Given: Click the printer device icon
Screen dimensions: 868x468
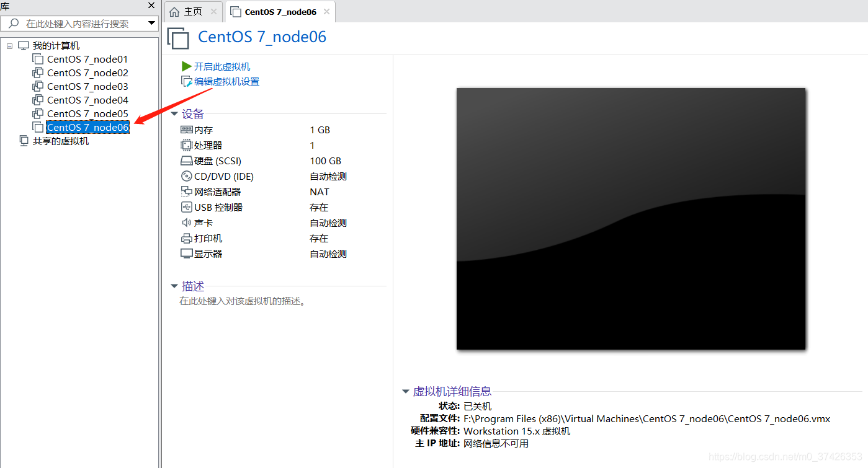Looking at the screenshot, I should tap(186, 239).
